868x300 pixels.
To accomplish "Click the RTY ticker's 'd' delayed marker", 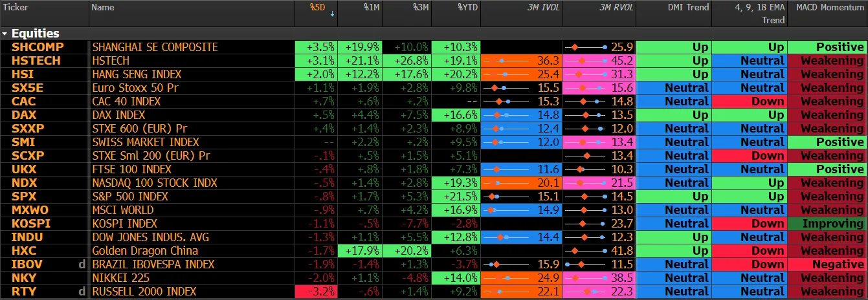I will 82,292.
